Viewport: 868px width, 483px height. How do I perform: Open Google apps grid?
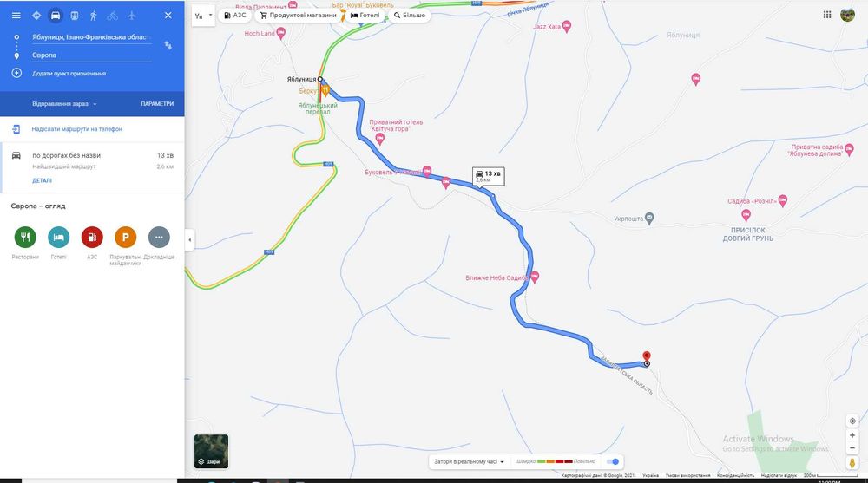click(827, 15)
